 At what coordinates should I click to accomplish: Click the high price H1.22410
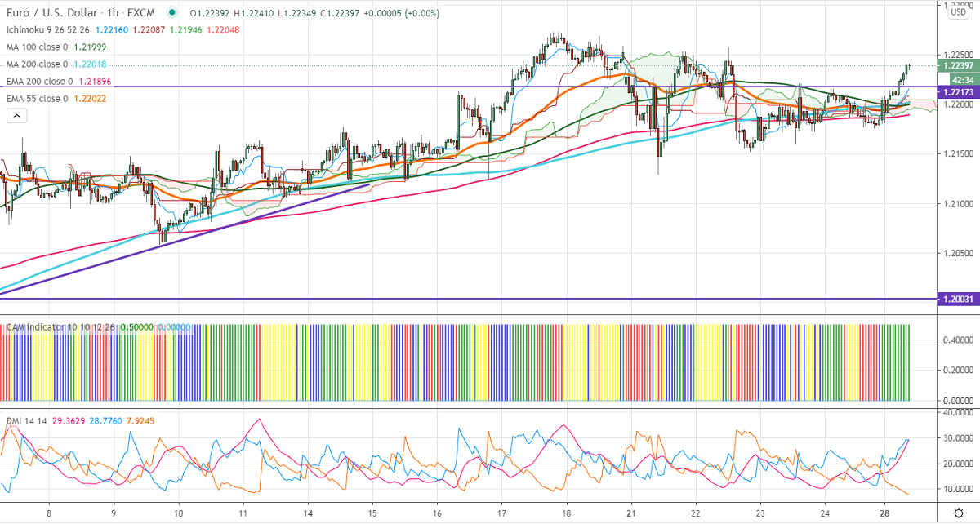253,13
